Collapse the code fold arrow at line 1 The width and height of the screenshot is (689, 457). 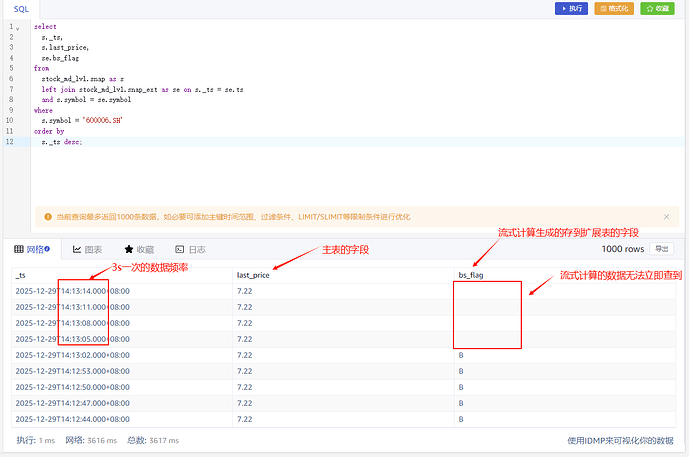click(x=17, y=27)
